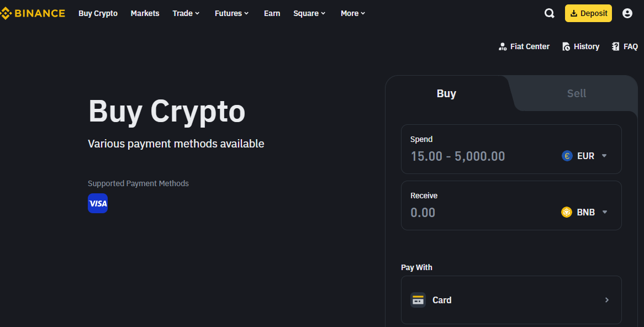Click the Binance logo
The width and height of the screenshot is (644, 327).
coord(33,14)
